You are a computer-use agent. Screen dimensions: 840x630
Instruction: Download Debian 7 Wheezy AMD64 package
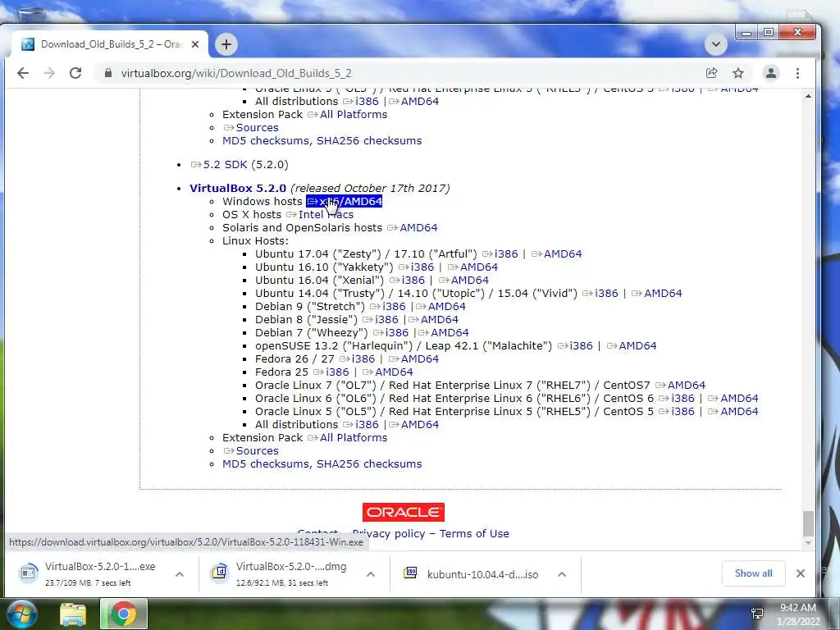click(x=444, y=333)
